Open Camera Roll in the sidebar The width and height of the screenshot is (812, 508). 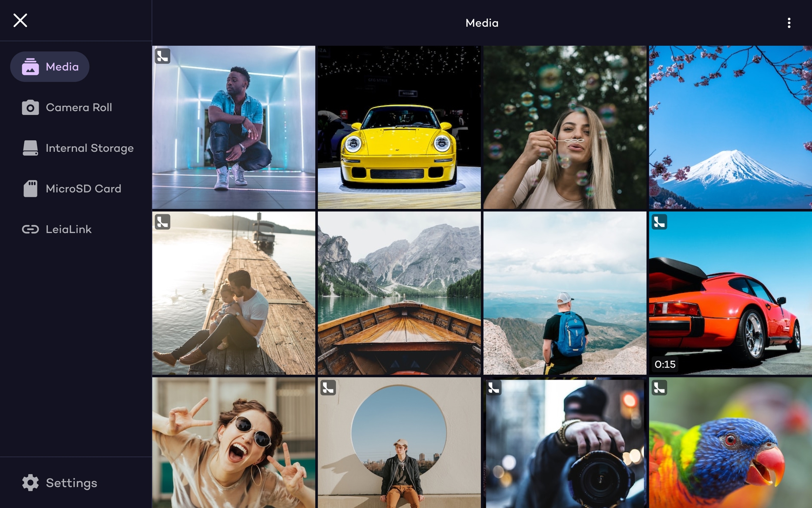[67, 108]
